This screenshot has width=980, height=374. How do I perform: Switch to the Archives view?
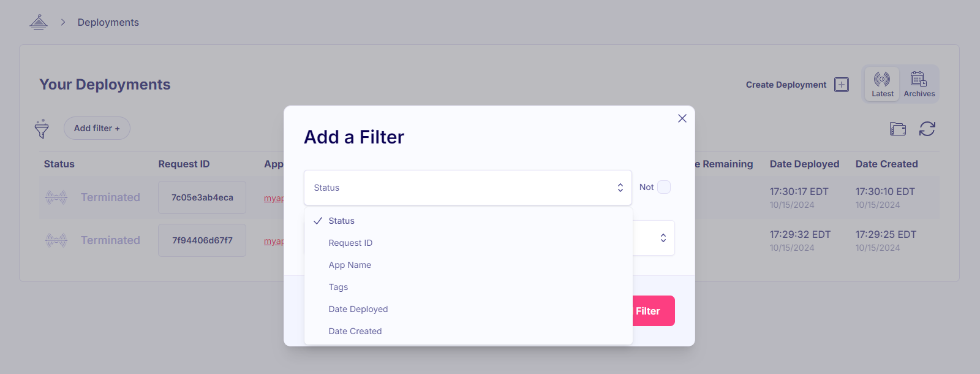point(919,84)
